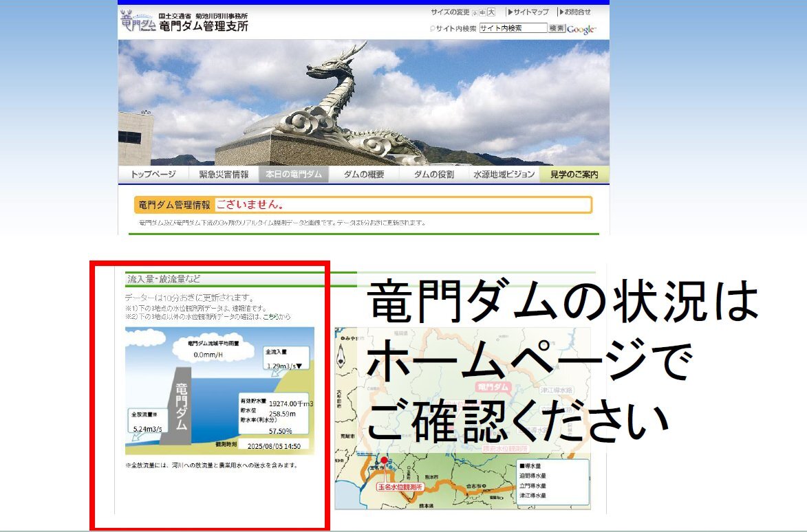Open the 本日の竜門ダム menu tab
This screenshot has height=532, width=807.
point(294,175)
